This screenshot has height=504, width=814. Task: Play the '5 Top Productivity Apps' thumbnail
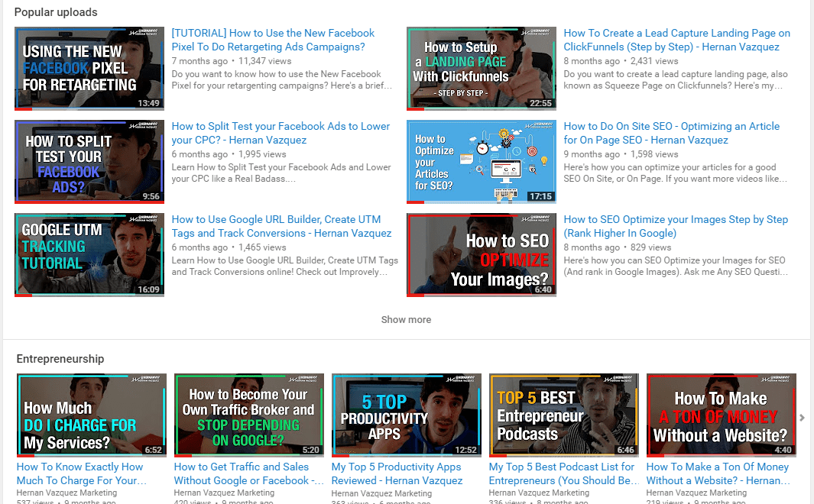tap(407, 415)
